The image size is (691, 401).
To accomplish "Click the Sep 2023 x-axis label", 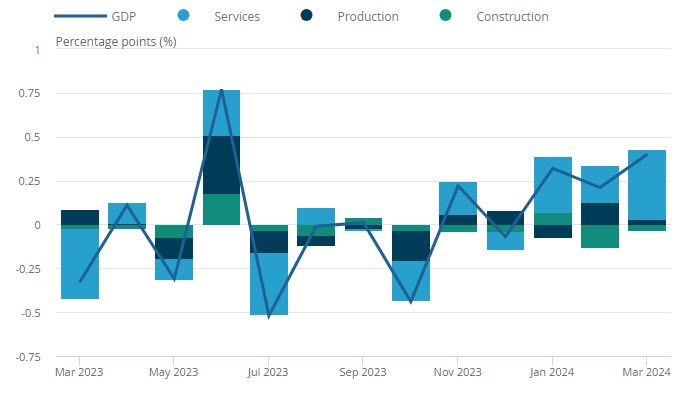I will (363, 372).
